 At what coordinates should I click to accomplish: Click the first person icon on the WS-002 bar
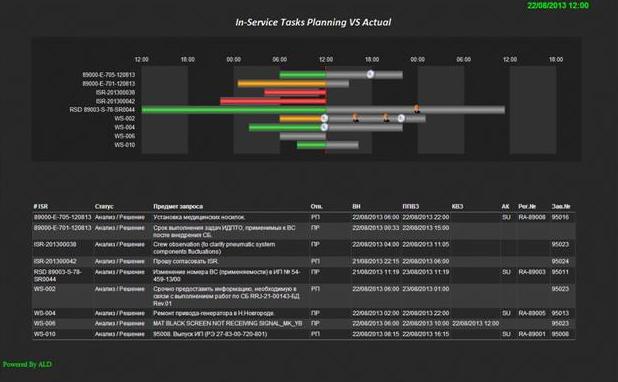click(x=355, y=118)
